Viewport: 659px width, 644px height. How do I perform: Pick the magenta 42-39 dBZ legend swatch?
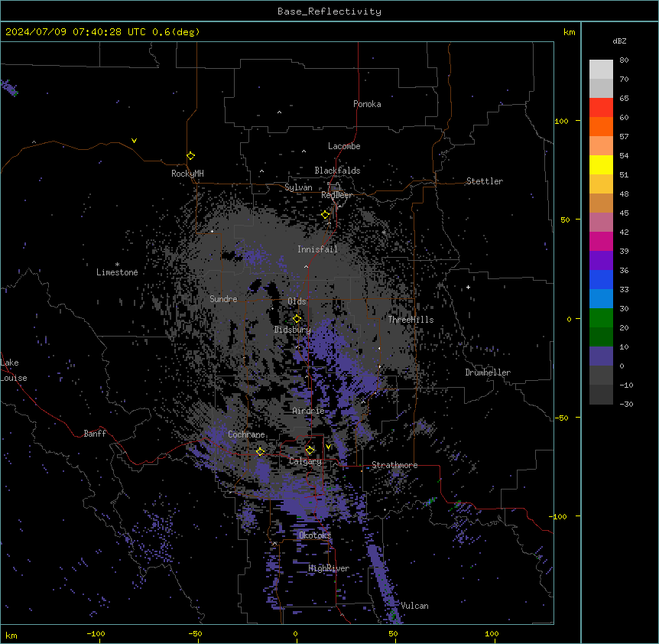pos(601,241)
